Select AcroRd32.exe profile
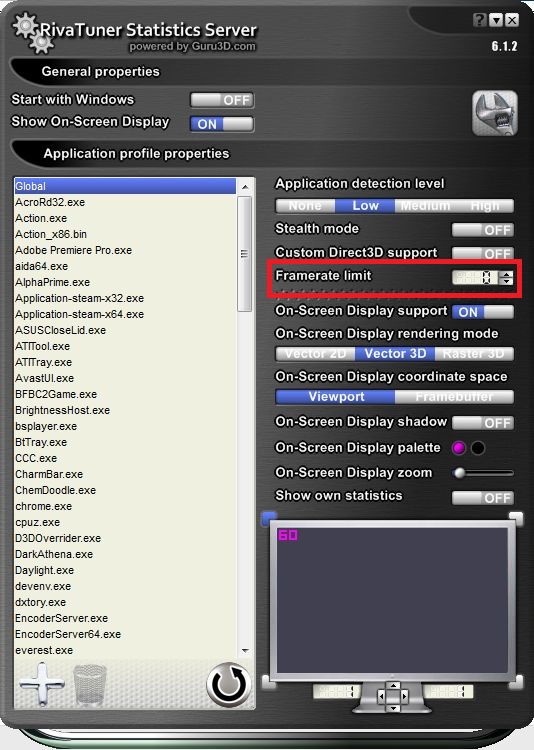The height and width of the screenshot is (750, 534). (125, 202)
